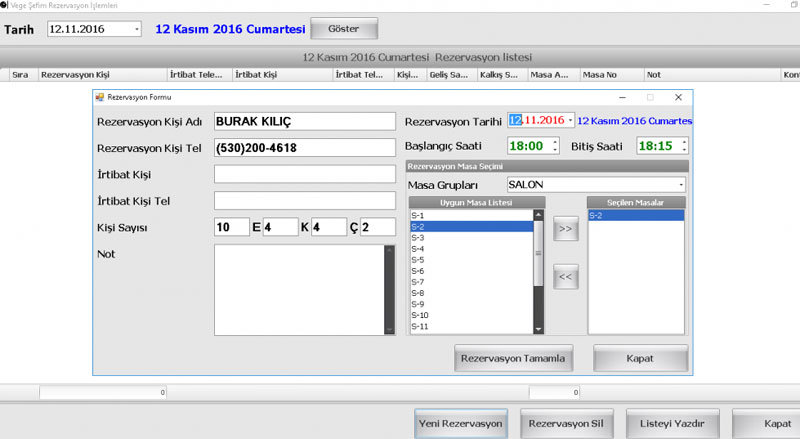This screenshot has height=439, width=800.
Task: Click the Vega Şefim application title icon
Action: tap(4, 5)
